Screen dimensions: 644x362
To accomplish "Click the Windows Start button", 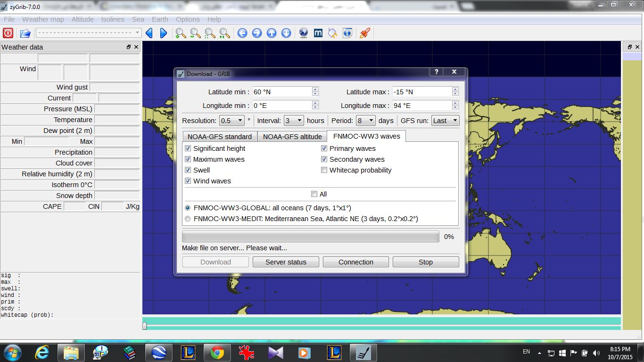I will [12, 352].
